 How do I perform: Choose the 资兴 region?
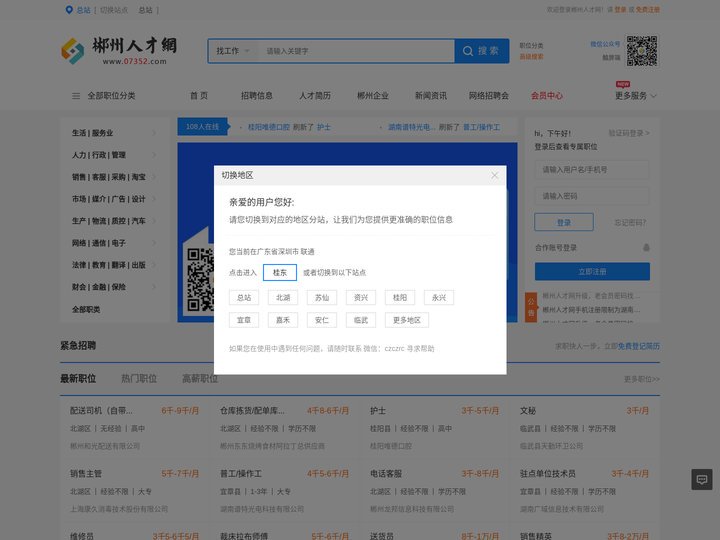tap(361, 298)
